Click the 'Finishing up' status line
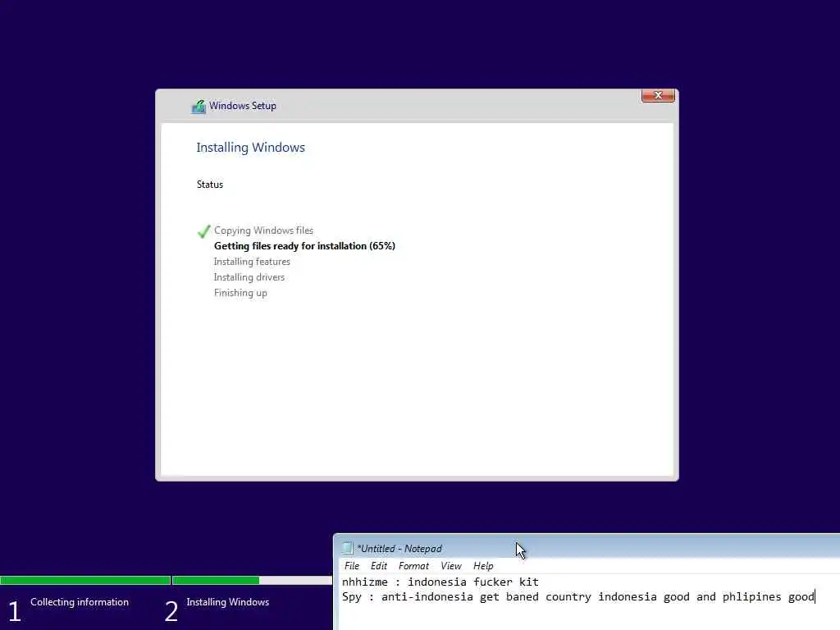 pos(240,293)
